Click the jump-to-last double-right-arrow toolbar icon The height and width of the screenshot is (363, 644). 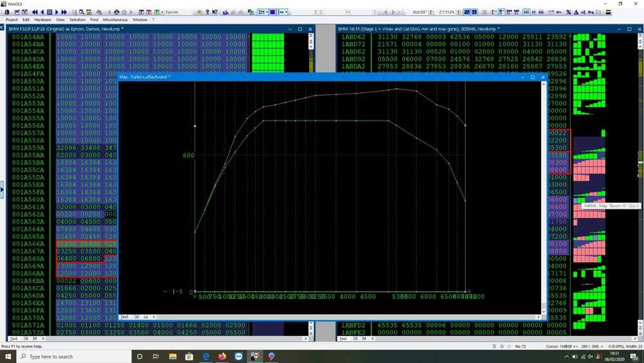click(64, 12)
